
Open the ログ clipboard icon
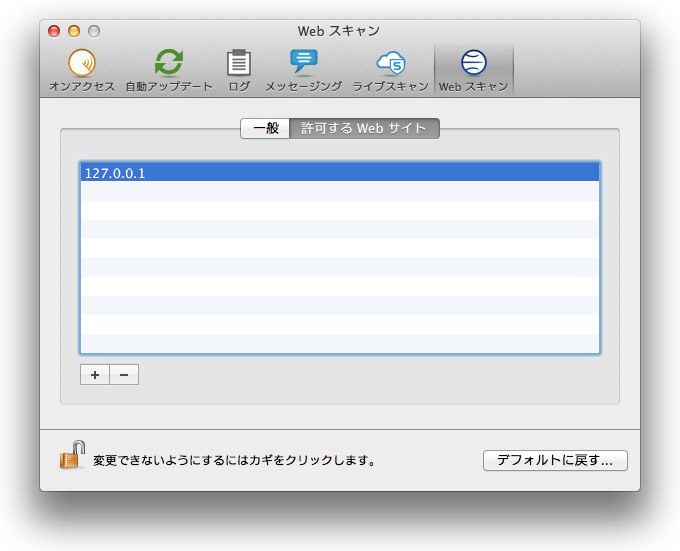239,64
